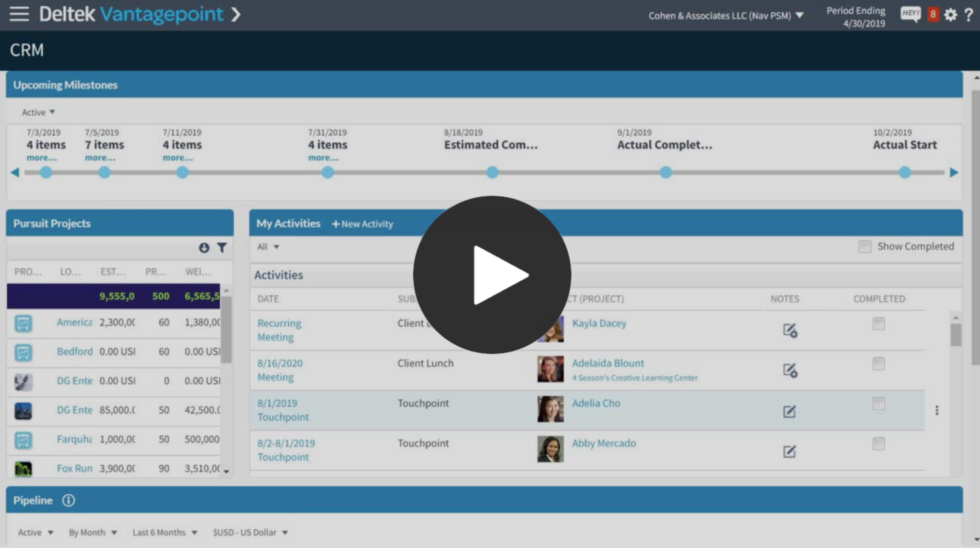Click the Fox Run project icon
980x548 pixels.
coord(23,469)
